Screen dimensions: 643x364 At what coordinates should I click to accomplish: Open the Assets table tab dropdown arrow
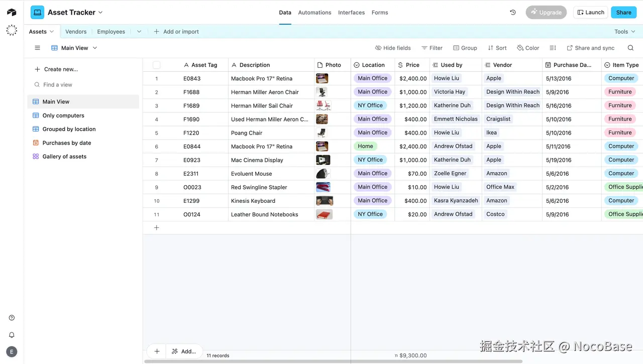pos(52,32)
